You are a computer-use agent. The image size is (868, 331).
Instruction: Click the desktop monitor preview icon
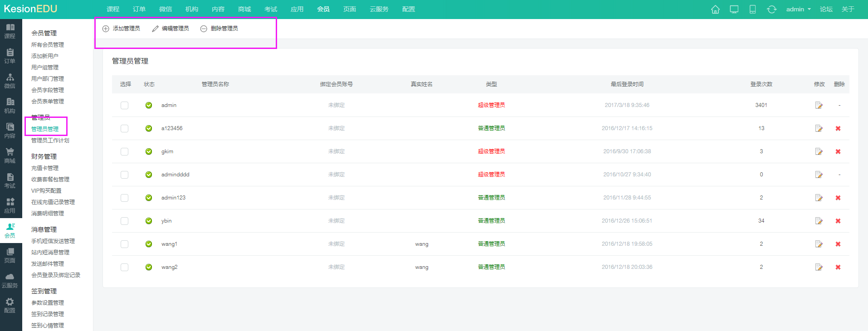click(734, 10)
